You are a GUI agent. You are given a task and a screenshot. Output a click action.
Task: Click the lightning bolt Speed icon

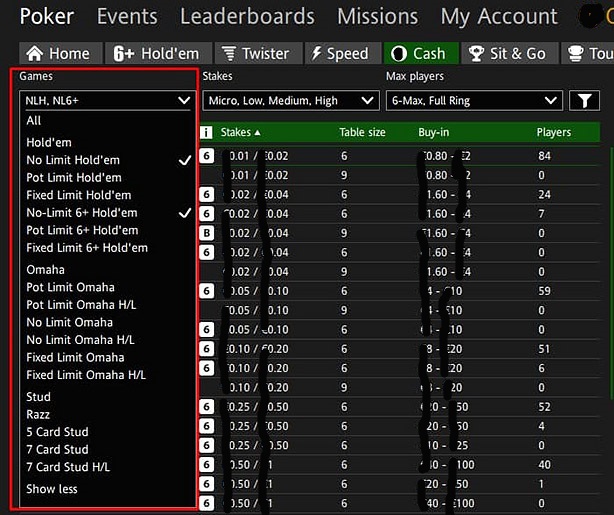point(316,53)
